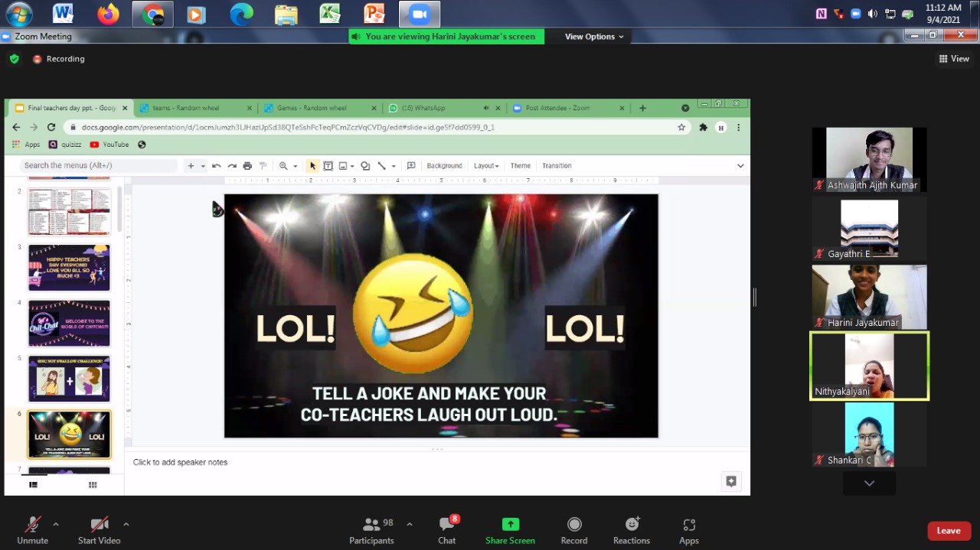Click the Leave meeting button
The height and width of the screenshot is (550, 980).
(948, 531)
